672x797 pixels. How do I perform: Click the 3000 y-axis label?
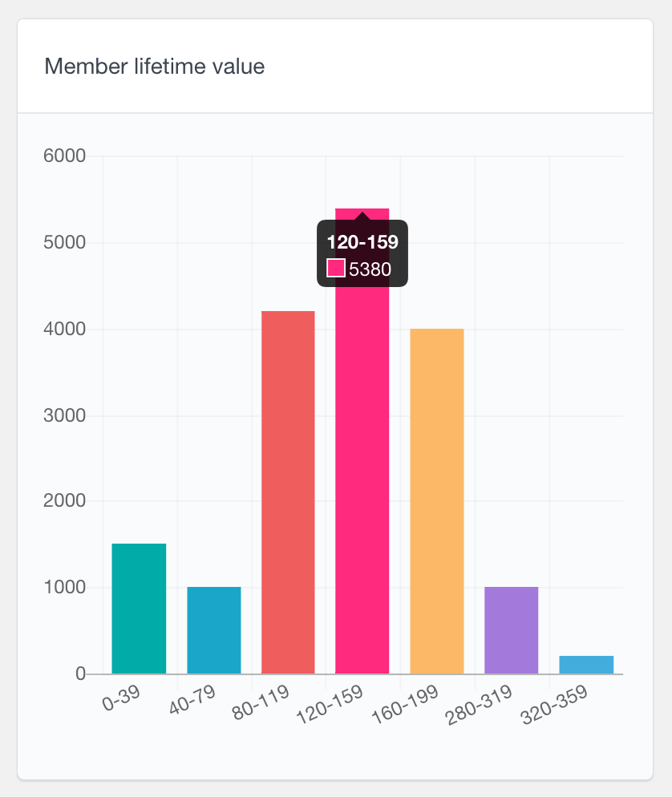[65, 415]
